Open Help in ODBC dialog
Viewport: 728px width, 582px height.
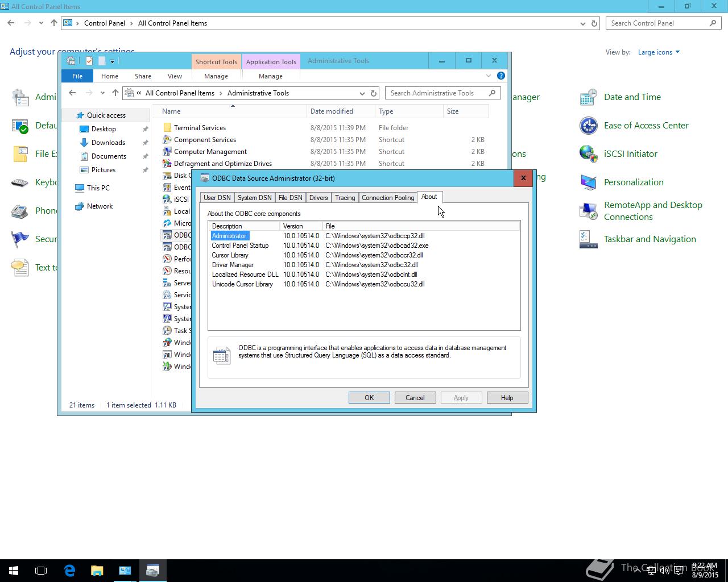pyautogui.click(x=507, y=398)
